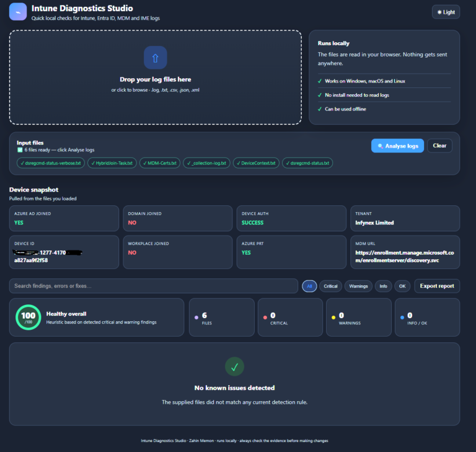This screenshot has height=452, width=476.
Task: Click the checkmark beside 'Can be used offline'
Action: [x=320, y=109]
